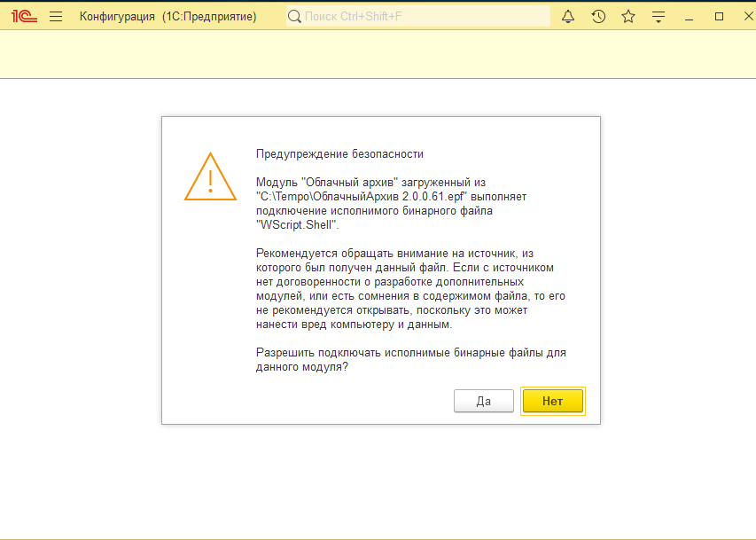Open notifications bell
Image resolution: width=756 pixels, height=540 pixels.
pos(568,17)
